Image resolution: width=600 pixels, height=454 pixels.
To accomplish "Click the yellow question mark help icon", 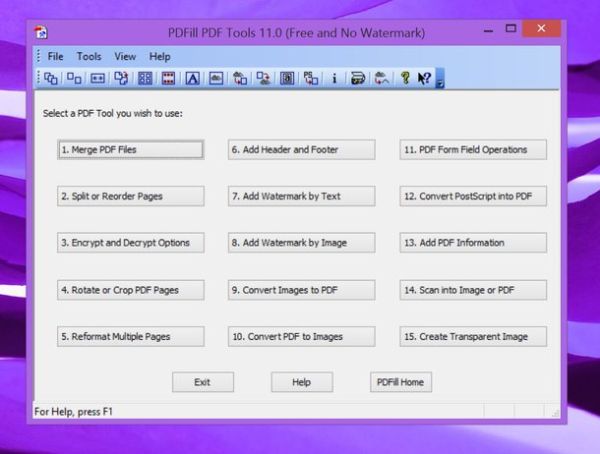I will (x=405, y=78).
